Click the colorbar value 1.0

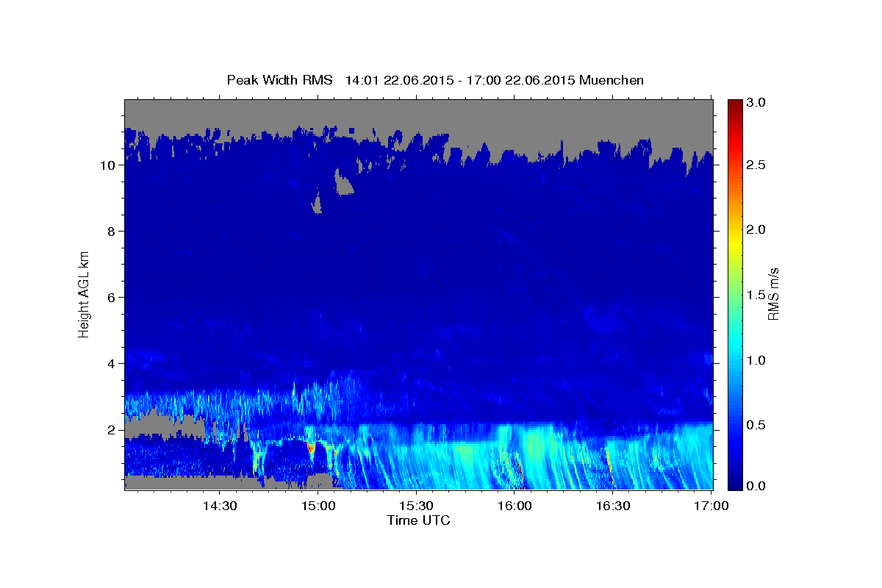coord(758,360)
